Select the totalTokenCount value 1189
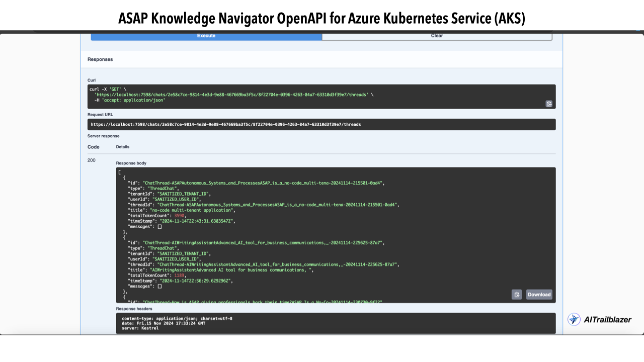Viewport: 644px width, 362px height. (x=180, y=276)
